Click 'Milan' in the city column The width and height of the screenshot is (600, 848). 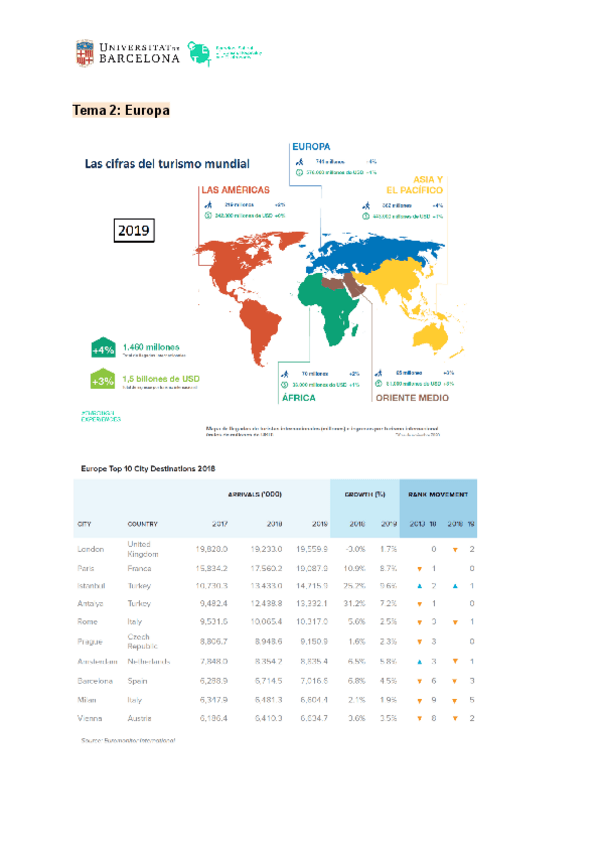pos(87,700)
